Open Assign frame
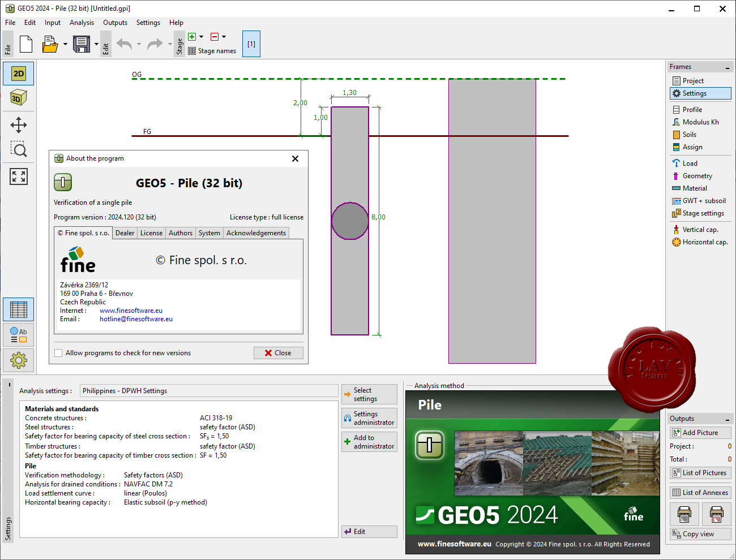The height and width of the screenshot is (560, 736). point(700,147)
